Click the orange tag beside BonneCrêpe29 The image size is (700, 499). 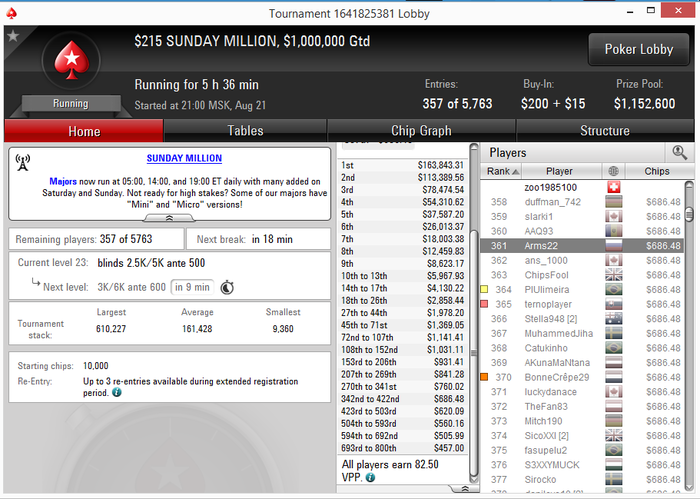tap(484, 377)
